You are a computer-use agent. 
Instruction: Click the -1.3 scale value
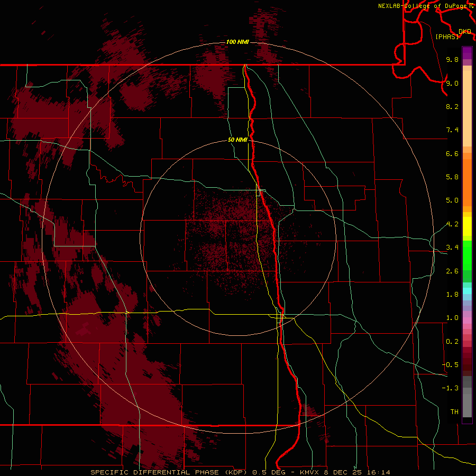pyautogui.click(x=450, y=388)
